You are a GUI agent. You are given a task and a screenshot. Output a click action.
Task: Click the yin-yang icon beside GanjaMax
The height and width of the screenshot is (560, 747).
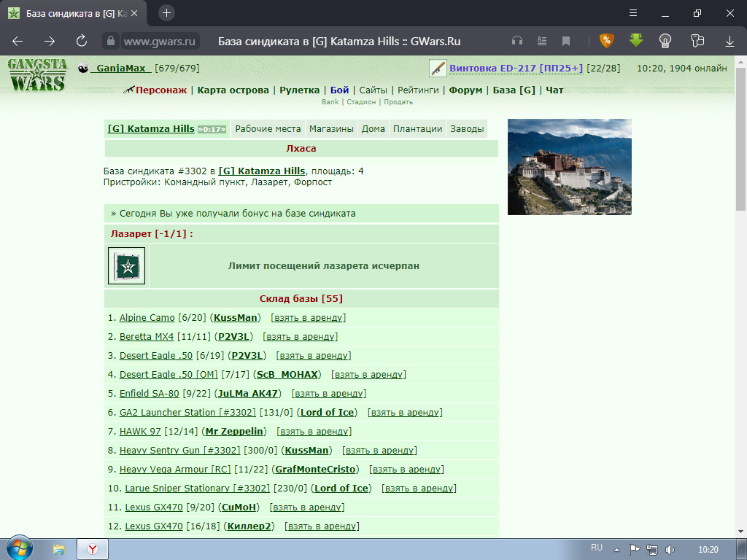pyautogui.click(x=83, y=69)
